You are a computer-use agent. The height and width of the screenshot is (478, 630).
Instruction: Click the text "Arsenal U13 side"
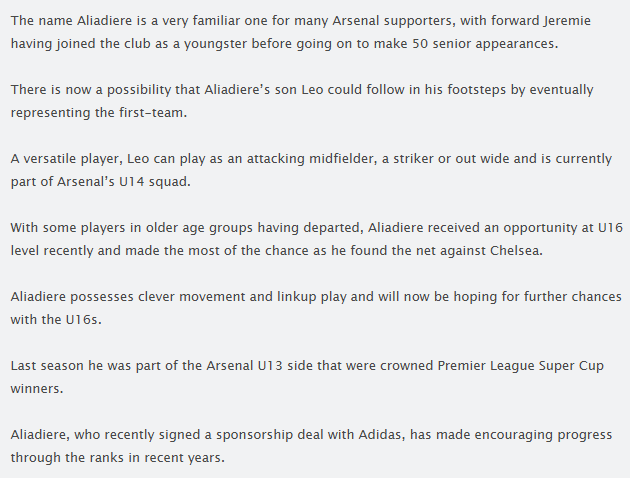237,366
